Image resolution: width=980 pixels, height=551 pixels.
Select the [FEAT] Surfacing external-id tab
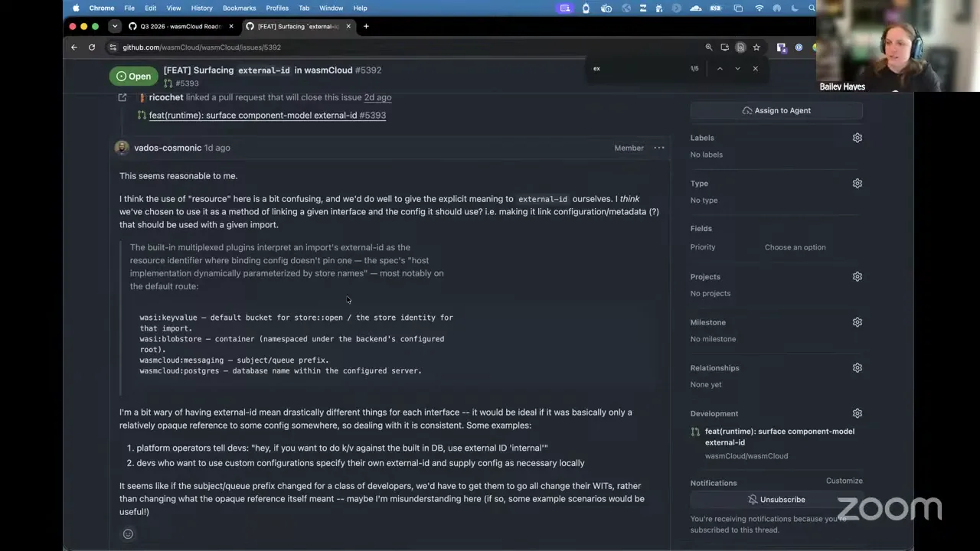298,26
